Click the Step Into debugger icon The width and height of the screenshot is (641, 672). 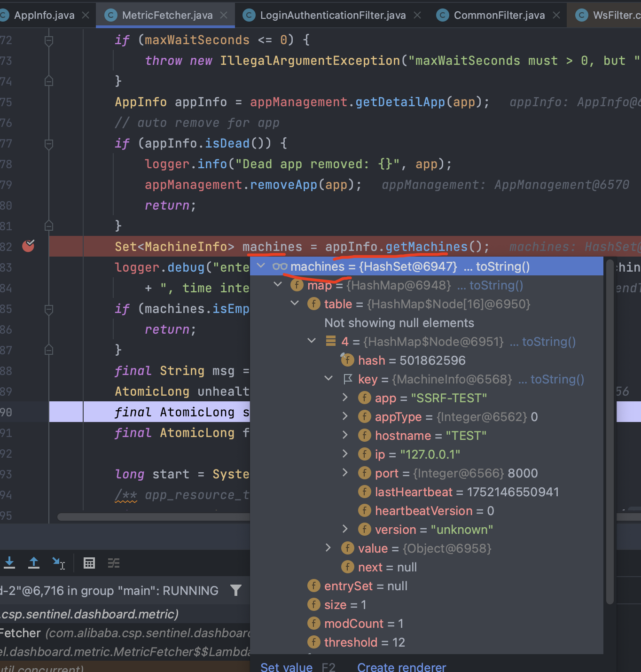point(9,563)
